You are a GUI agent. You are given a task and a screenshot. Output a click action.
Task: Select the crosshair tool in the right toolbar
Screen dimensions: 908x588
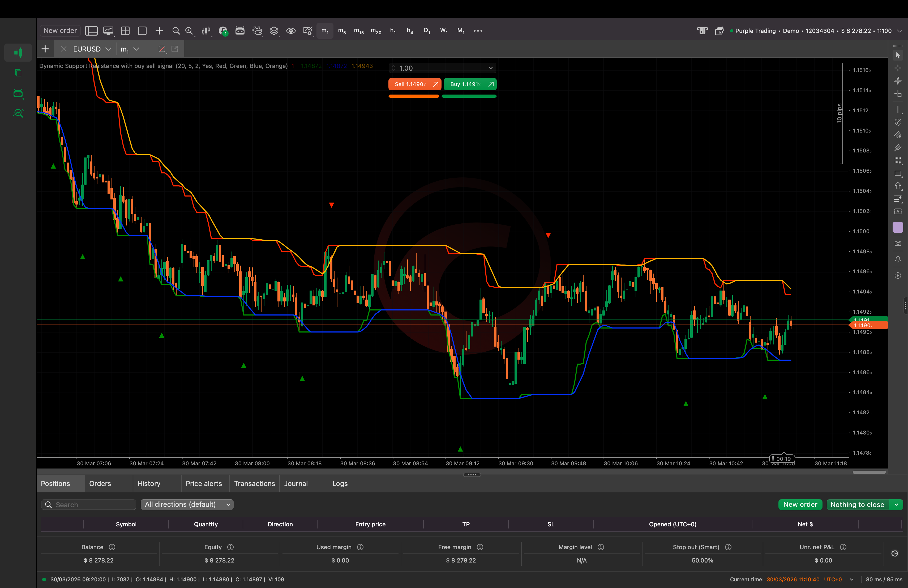point(898,68)
